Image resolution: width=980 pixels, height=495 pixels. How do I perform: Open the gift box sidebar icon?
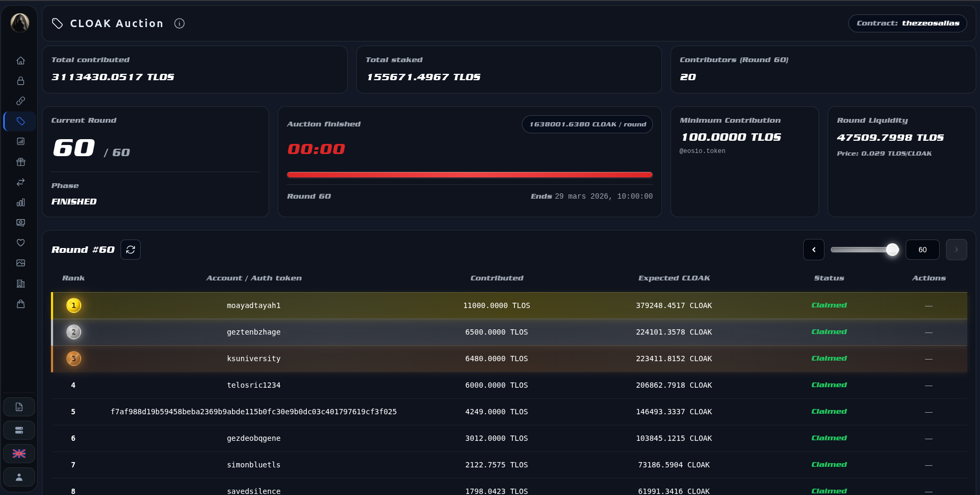pyautogui.click(x=21, y=162)
